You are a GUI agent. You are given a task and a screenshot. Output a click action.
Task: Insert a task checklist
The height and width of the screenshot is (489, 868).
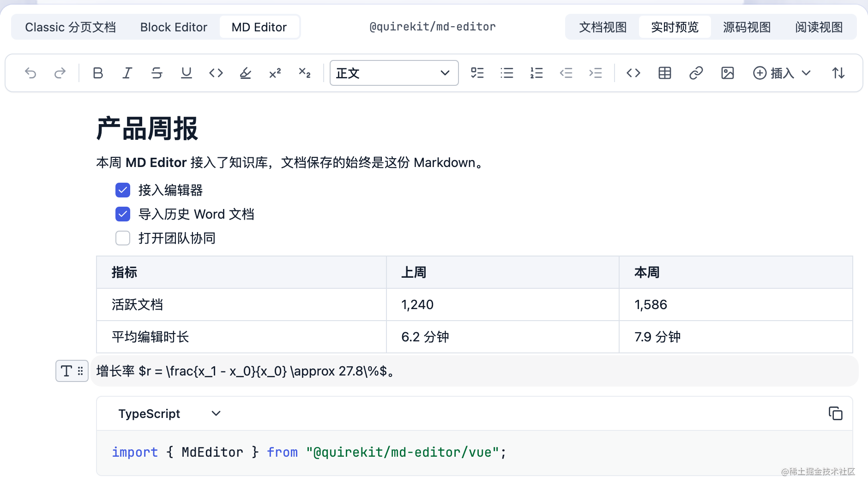pyautogui.click(x=477, y=73)
